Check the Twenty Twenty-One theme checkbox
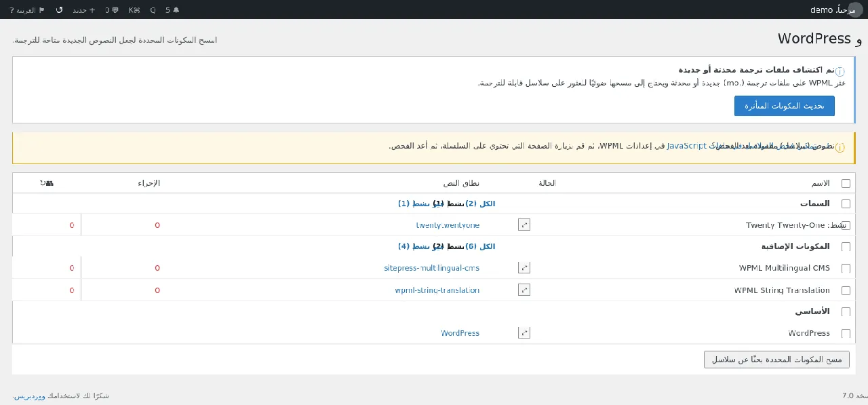Viewport: 868px width, 405px height. [x=846, y=225]
